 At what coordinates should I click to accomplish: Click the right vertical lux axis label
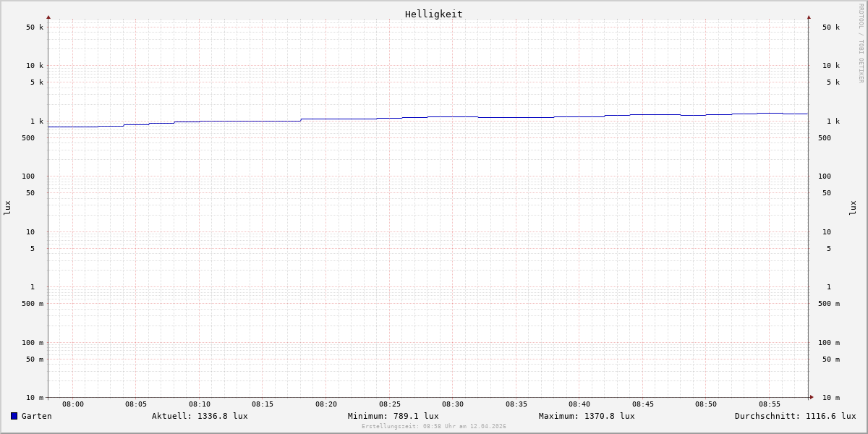pos(854,208)
